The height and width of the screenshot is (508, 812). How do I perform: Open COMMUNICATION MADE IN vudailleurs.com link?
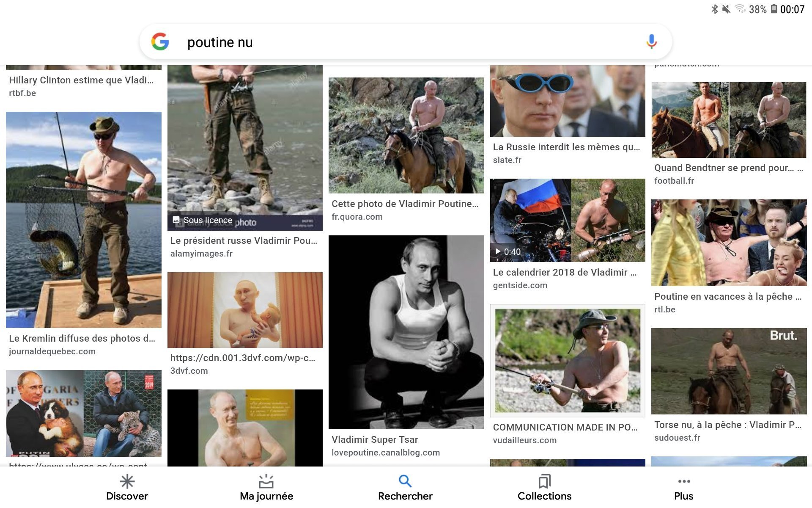[565, 427]
